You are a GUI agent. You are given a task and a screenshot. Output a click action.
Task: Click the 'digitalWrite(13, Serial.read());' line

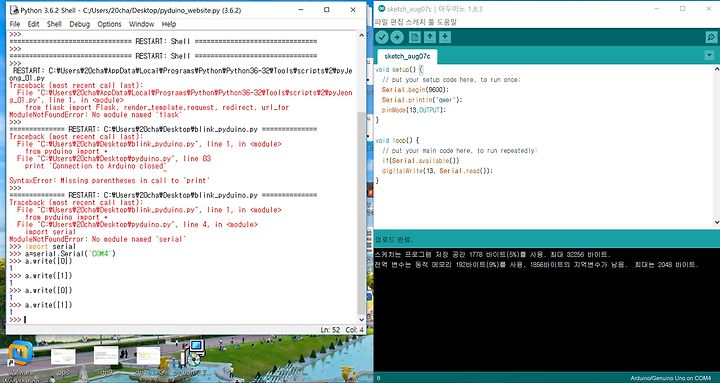(x=437, y=171)
